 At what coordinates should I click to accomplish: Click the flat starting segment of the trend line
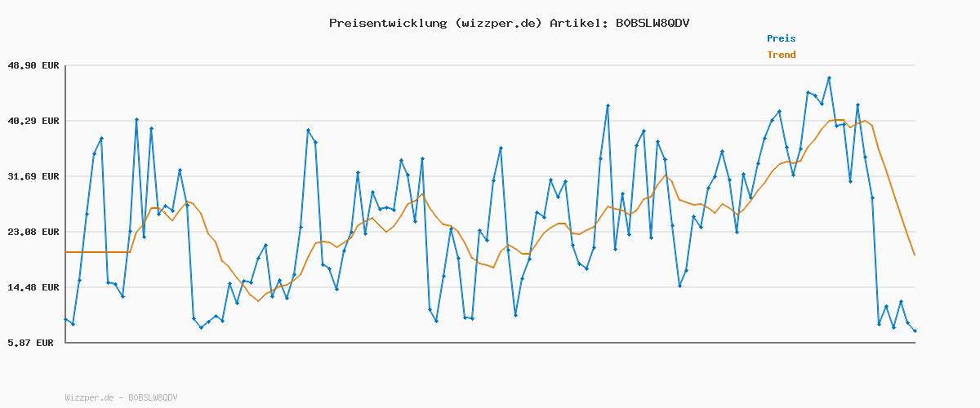click(96, 252)
